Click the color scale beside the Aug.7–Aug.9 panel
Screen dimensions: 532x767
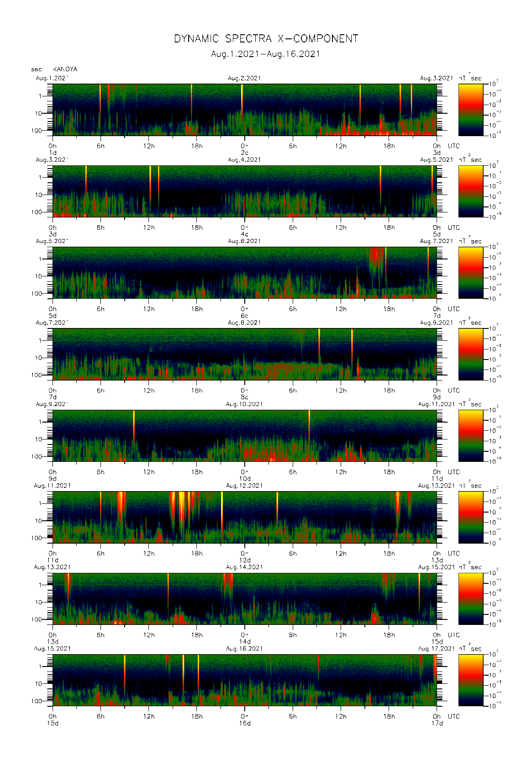point(471,354)
